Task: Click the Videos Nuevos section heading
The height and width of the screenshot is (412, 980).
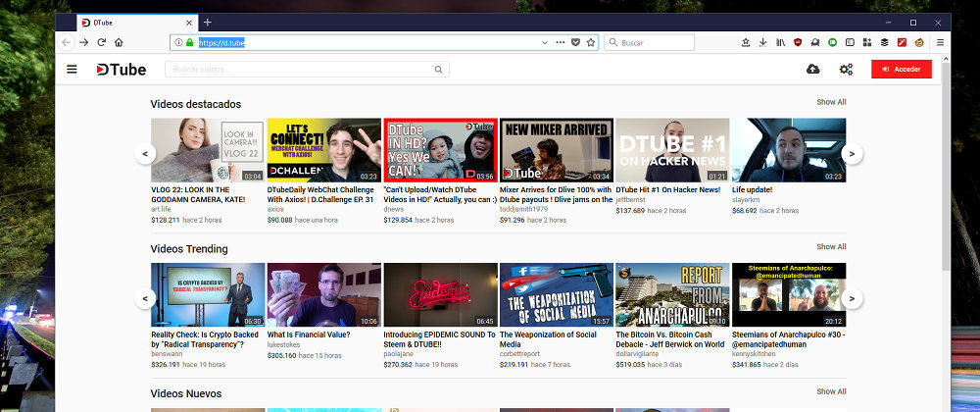Action: [186, 393]
